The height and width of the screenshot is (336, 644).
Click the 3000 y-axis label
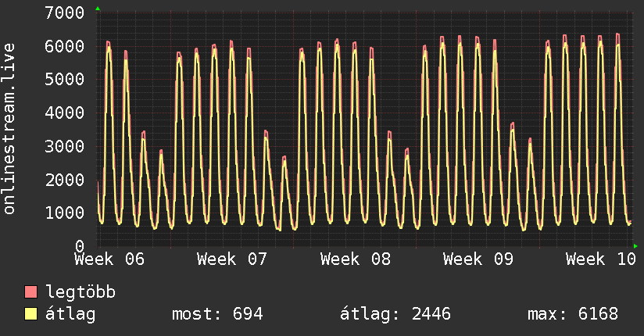click(65, 146)
